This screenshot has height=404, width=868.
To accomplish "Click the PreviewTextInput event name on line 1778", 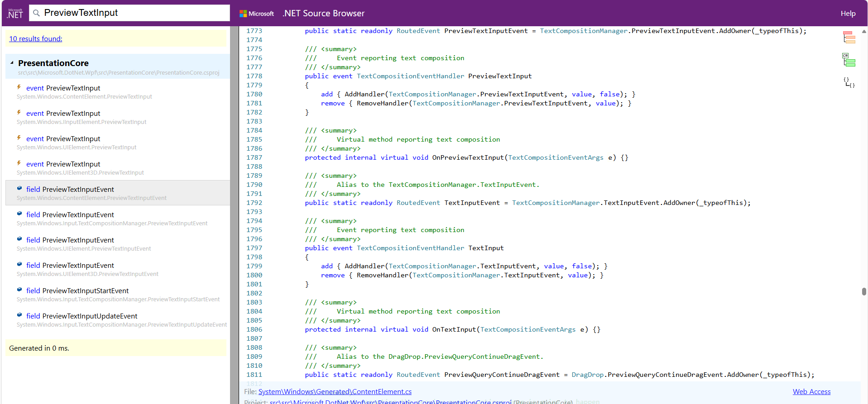I will click(500, 76).
